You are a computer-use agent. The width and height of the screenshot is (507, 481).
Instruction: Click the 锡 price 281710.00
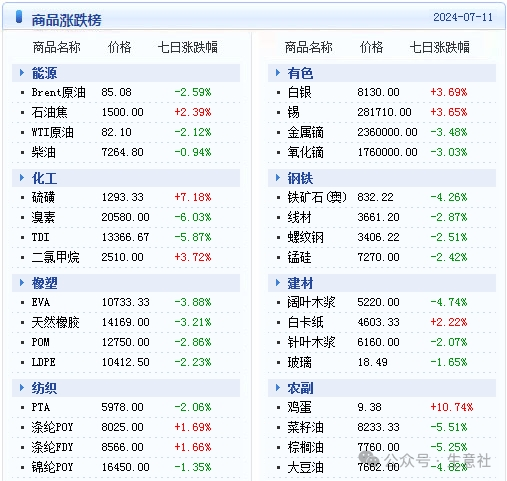[384, 112]
